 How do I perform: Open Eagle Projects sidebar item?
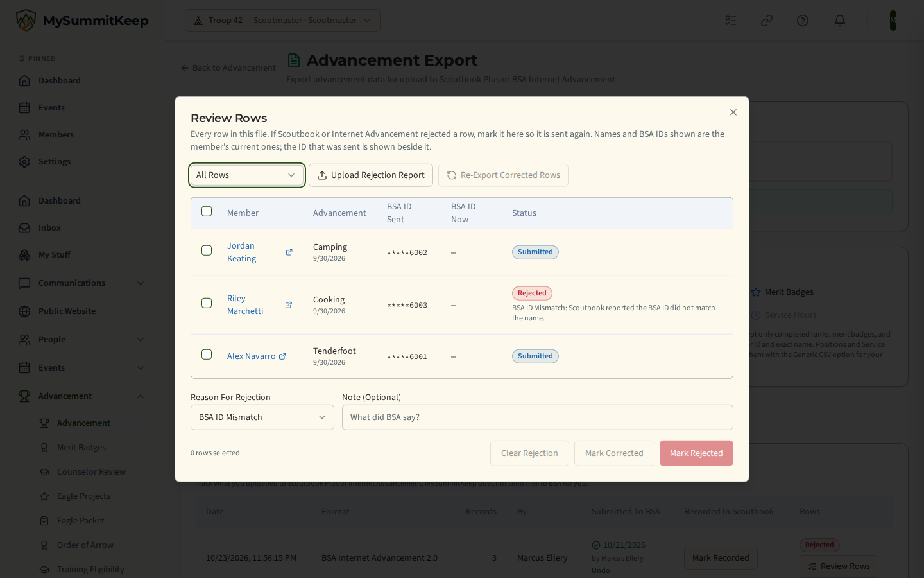(x=90, y=496)
